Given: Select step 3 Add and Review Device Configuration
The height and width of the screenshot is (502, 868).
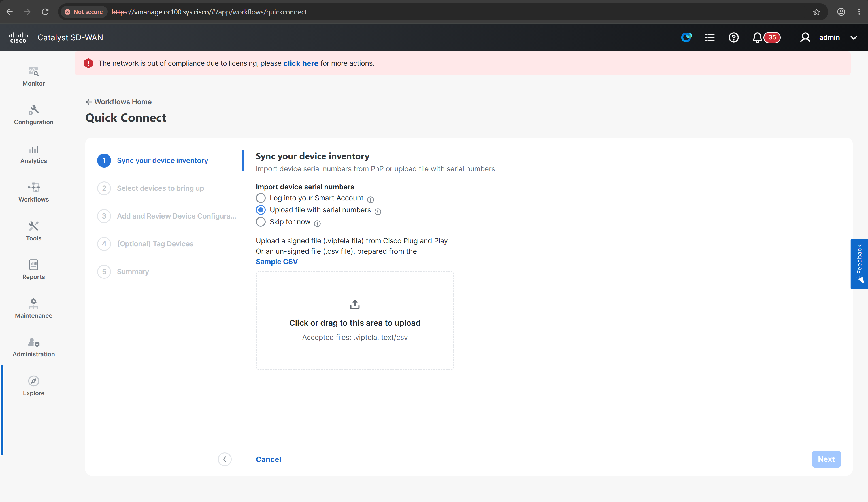Looking at the screenshot, I should click(x=167, y=216).
